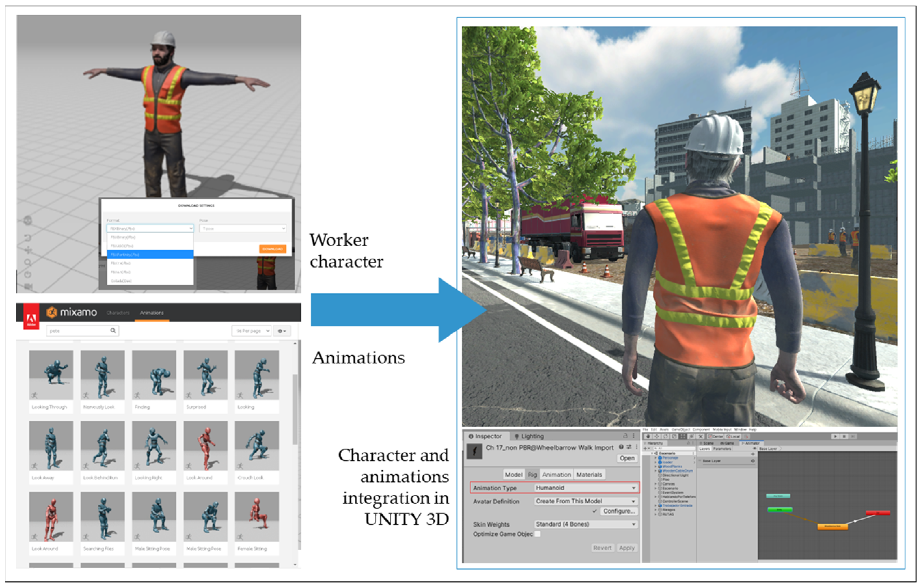
Task: Choose the Collada format option
Action: [150, 281]
